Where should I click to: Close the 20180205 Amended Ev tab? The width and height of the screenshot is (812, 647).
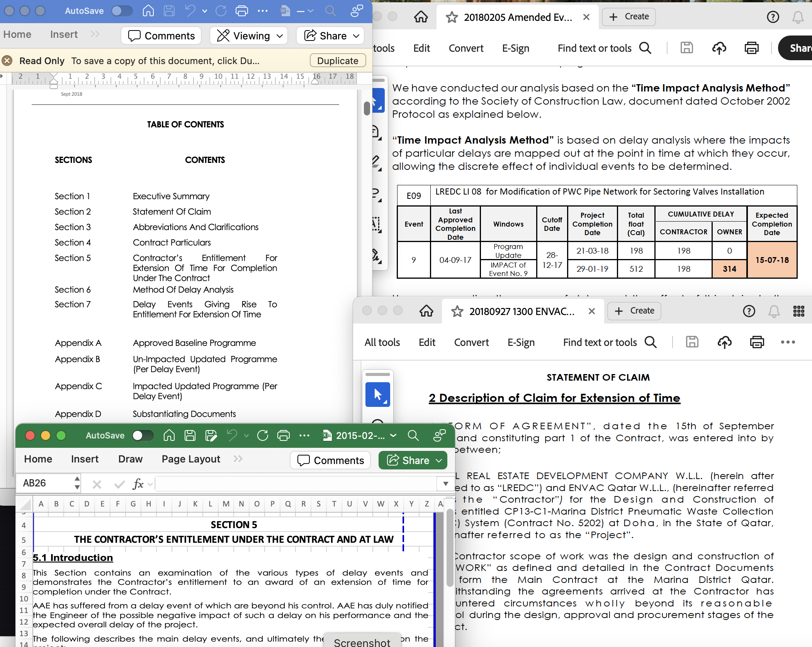click(586, 17)
